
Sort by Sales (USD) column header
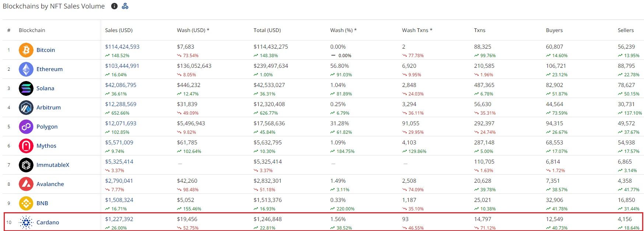coord(119,30)
